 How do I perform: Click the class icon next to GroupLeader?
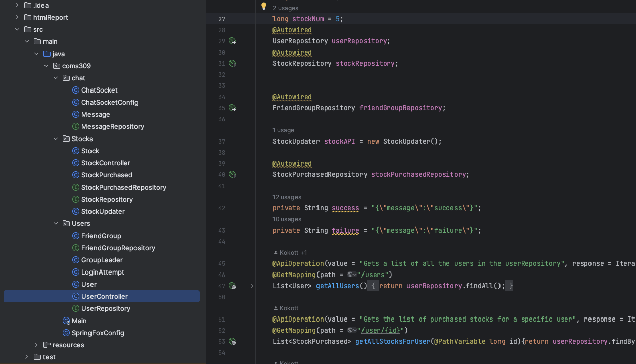point(76,260)
